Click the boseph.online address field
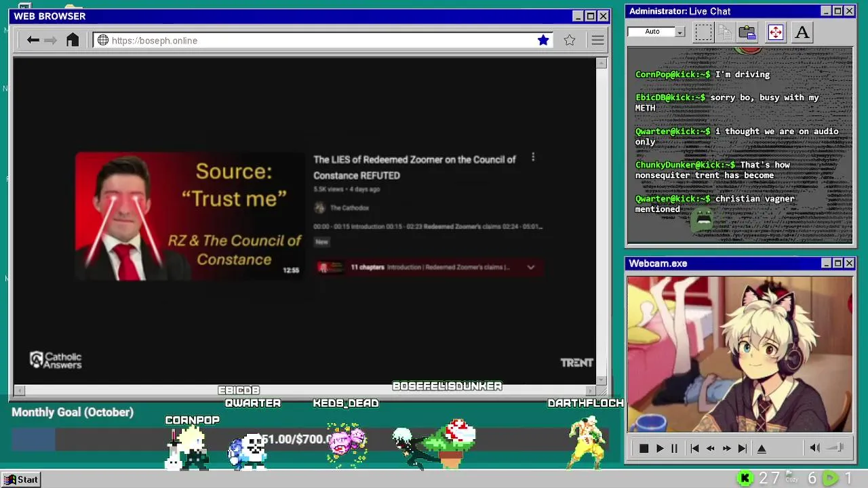 point(322,41)
